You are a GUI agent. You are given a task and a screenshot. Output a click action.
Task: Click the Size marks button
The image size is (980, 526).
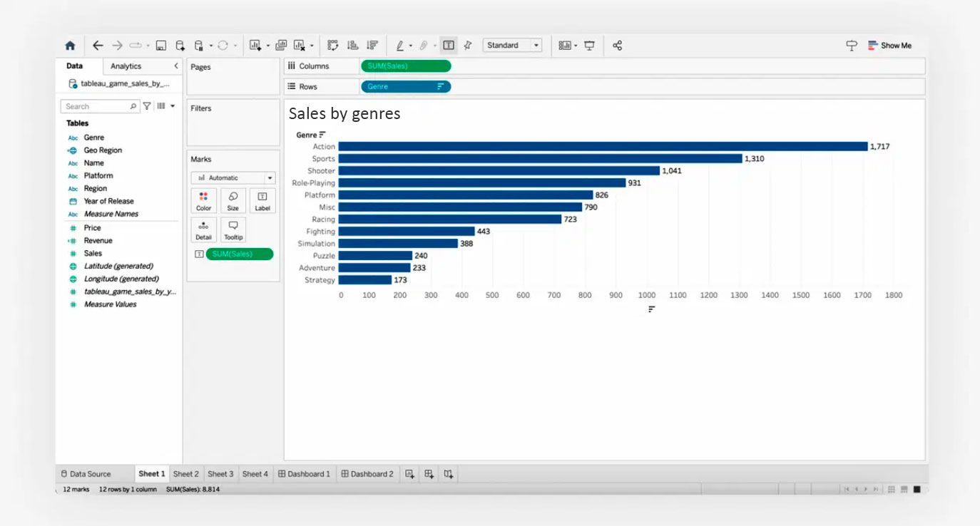point(233,201)
